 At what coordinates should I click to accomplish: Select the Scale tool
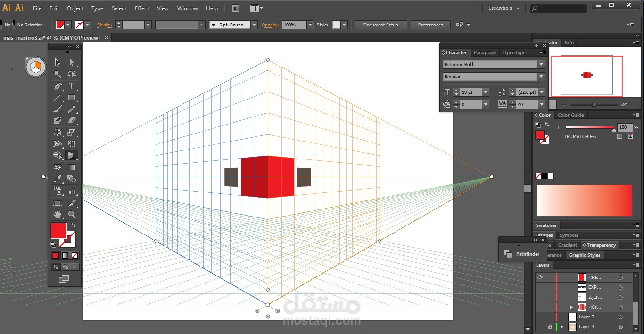[72, 133]
